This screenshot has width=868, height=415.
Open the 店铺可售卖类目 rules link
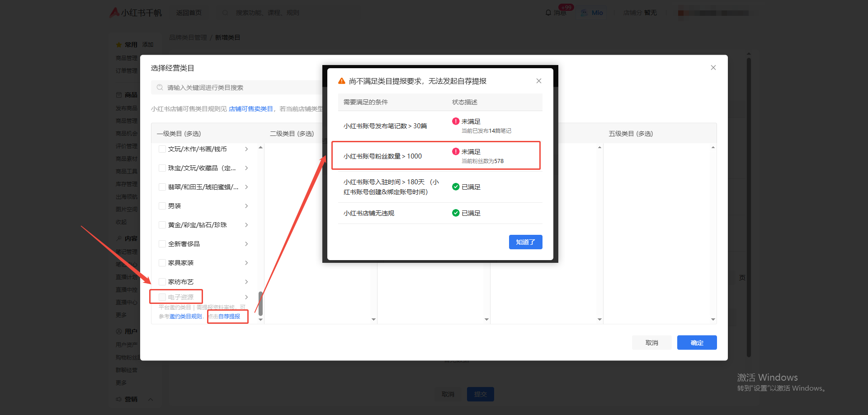click(x=250, y=109)
